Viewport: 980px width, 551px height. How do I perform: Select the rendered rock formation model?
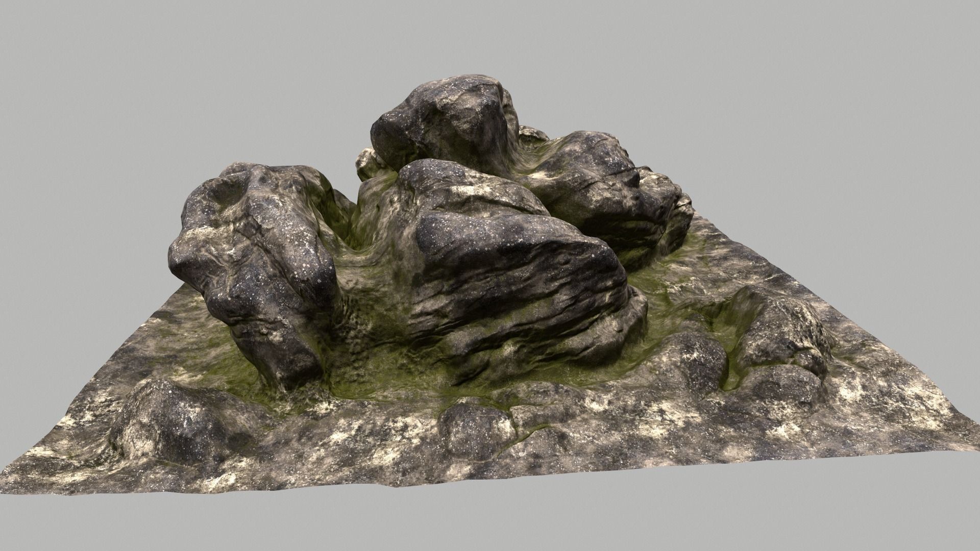click(490, 286)
